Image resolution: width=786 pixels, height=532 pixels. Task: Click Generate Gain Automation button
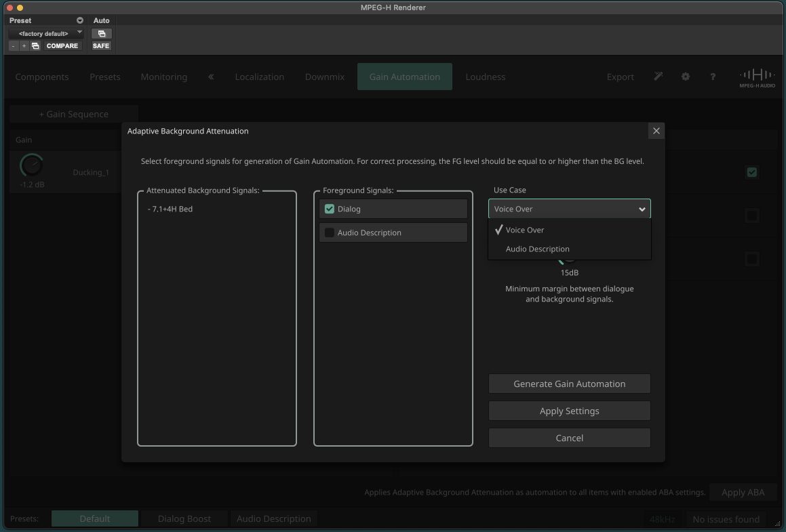570,384
